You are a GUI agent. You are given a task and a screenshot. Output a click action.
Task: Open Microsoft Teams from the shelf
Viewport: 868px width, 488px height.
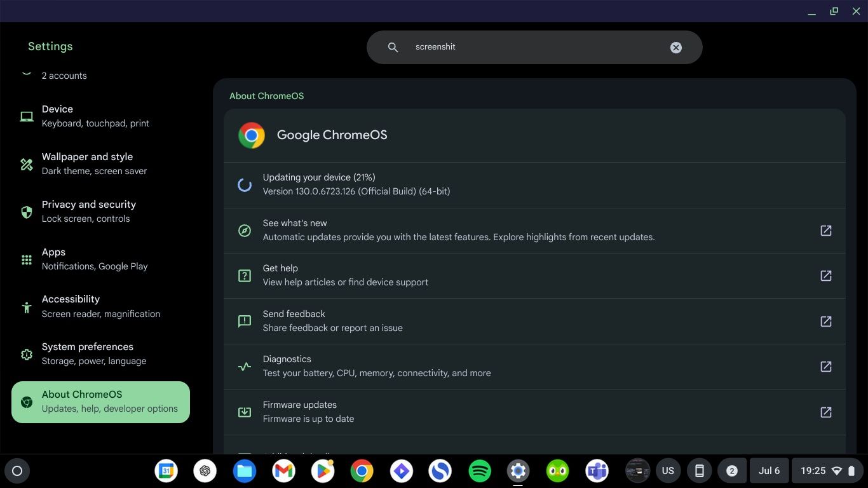pos(597,471)
